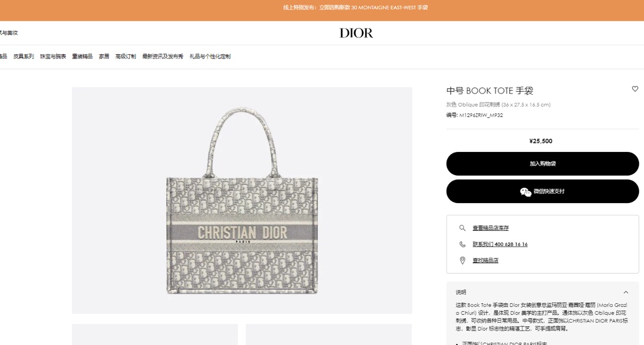644x345 pixels.
Task: Click the 查看精品店库存 link
Action: pos(490,228)
